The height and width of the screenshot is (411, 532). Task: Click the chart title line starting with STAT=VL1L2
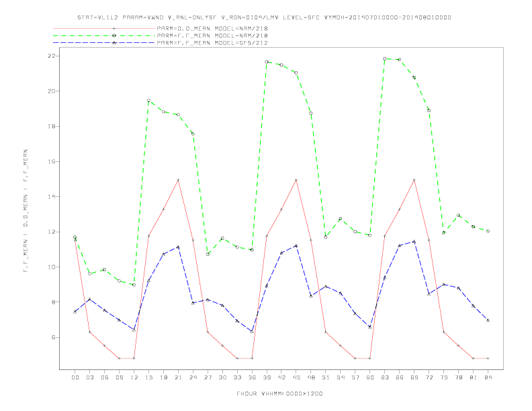pyautogui.click(x=264, y=17)
